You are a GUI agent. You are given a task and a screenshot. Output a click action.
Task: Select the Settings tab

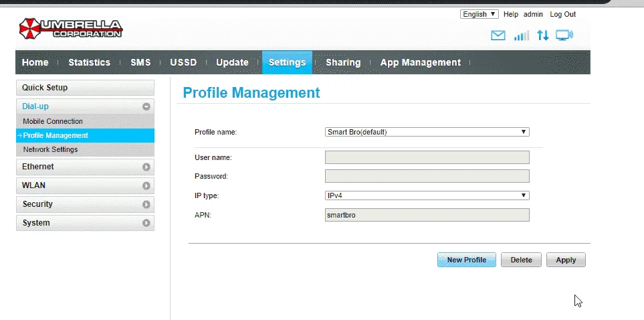coord(287,62)
